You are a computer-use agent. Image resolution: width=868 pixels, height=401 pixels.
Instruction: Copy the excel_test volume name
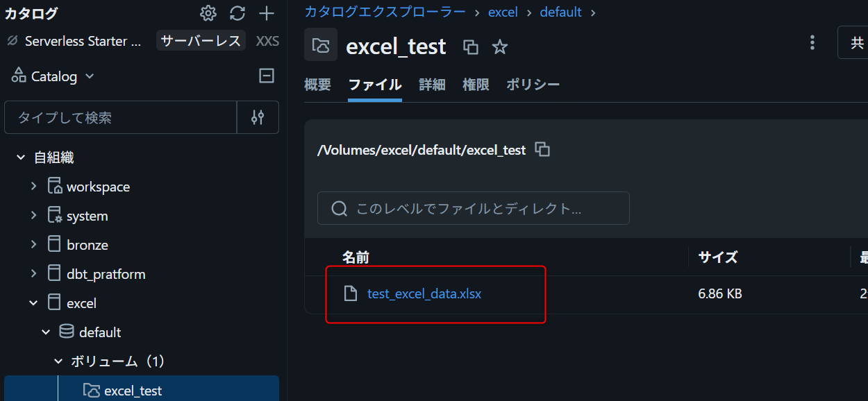pyautogui.click(x=471, y=47)
